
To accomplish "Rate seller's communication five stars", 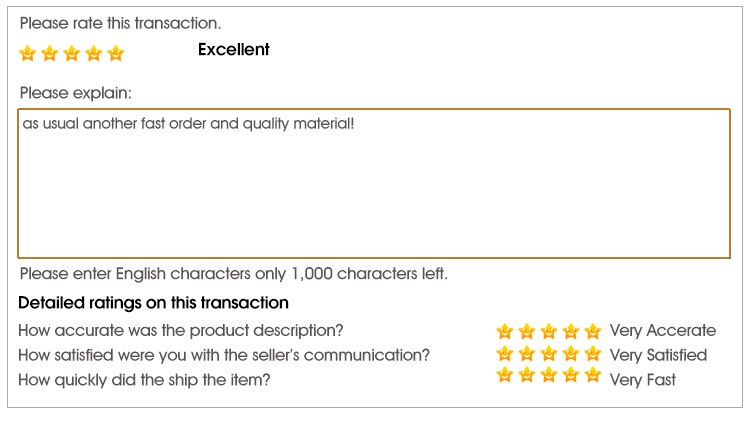I will coord(593,353).
